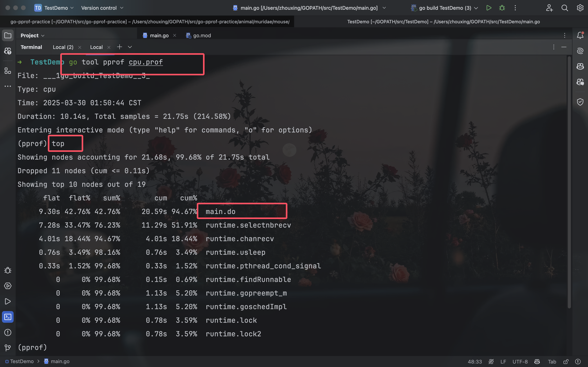The height and width of the screenshot is (367, 588).
Task: Expand go build TestDemo run configuration
Action: click(445, 8)
